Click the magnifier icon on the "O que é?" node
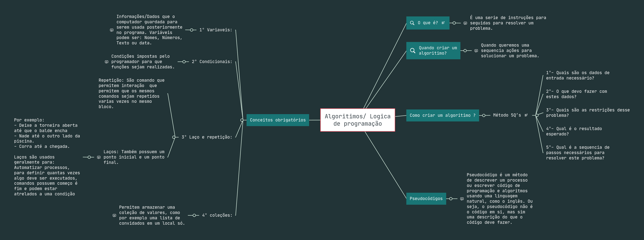 tap(412, 23)
